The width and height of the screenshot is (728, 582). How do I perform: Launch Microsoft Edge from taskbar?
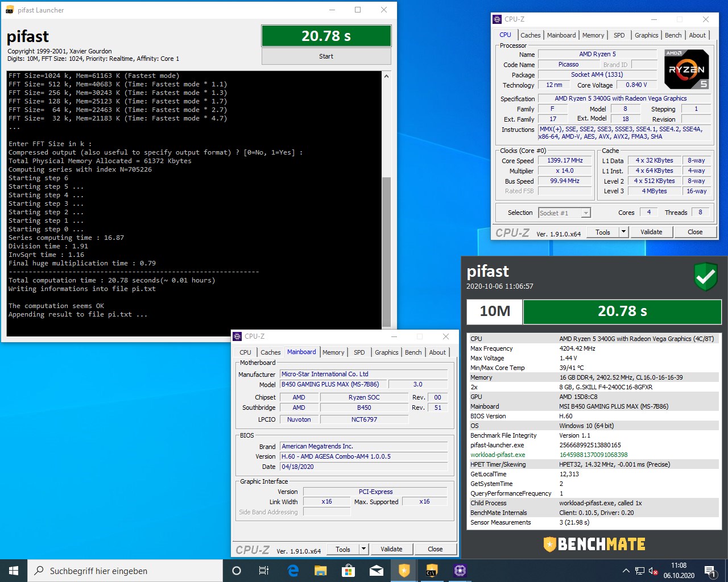[293, 571]
